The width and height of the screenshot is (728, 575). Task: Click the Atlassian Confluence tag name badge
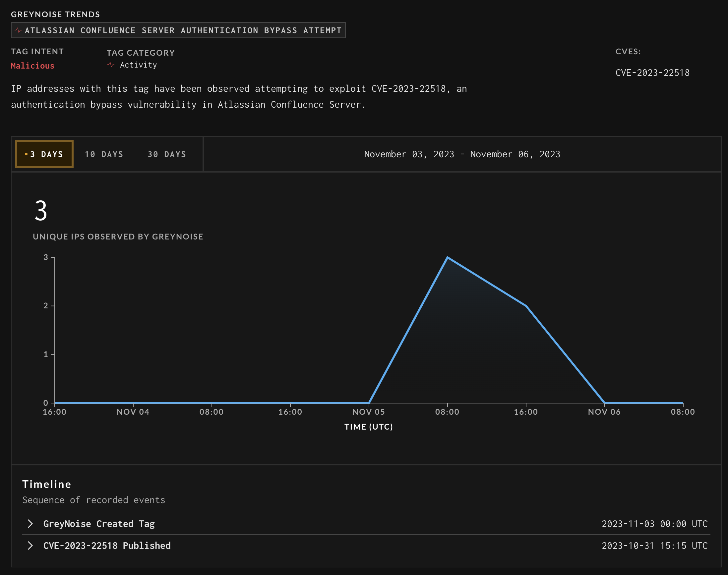click(x=183, y=30)
